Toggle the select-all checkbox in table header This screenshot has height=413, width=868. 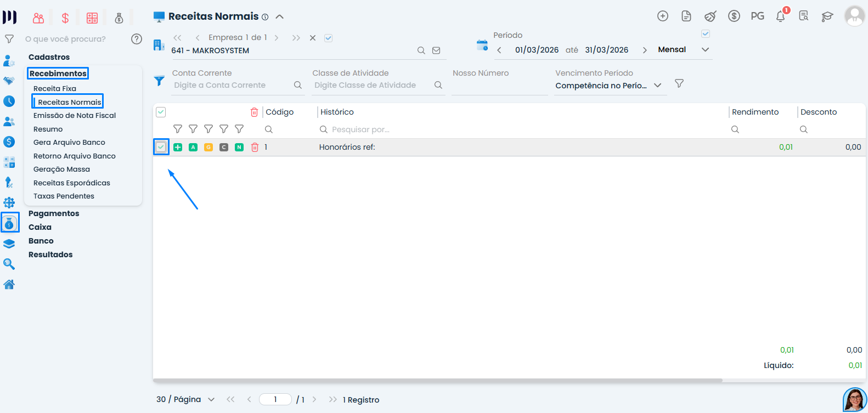161,112
